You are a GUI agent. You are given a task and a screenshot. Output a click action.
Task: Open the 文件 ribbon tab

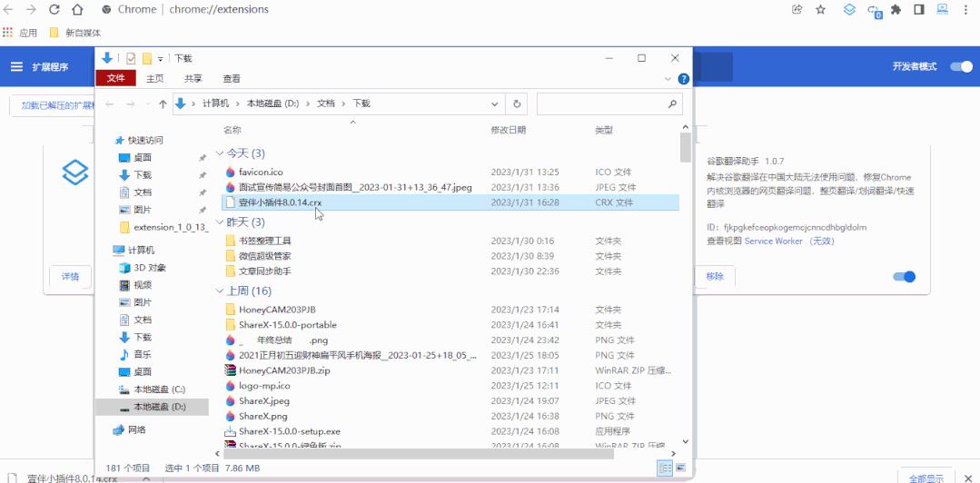click(x=115, y=78)
